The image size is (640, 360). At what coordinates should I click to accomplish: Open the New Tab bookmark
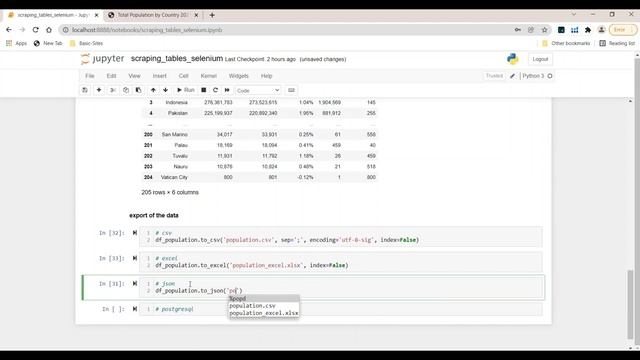coord(48,43)
